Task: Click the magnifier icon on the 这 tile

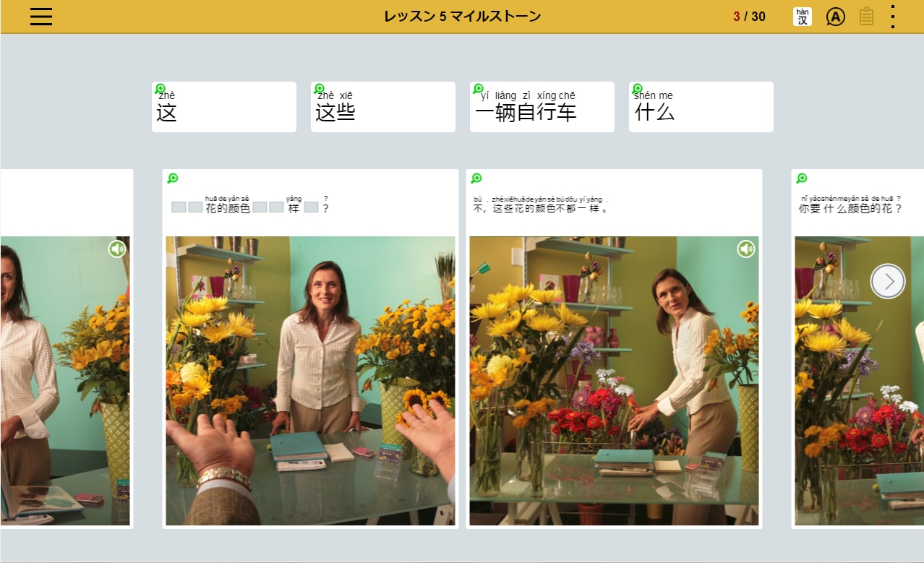Action: [x=160, y=87]
